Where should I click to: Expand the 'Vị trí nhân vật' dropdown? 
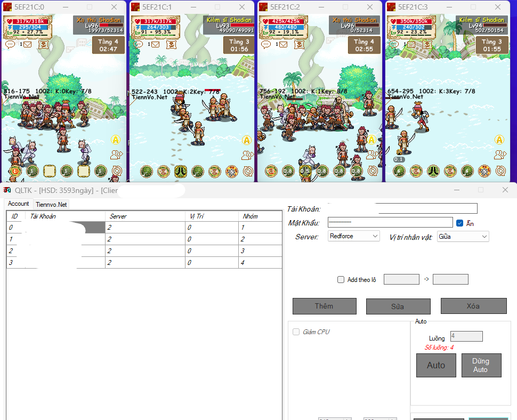[463, 237]
